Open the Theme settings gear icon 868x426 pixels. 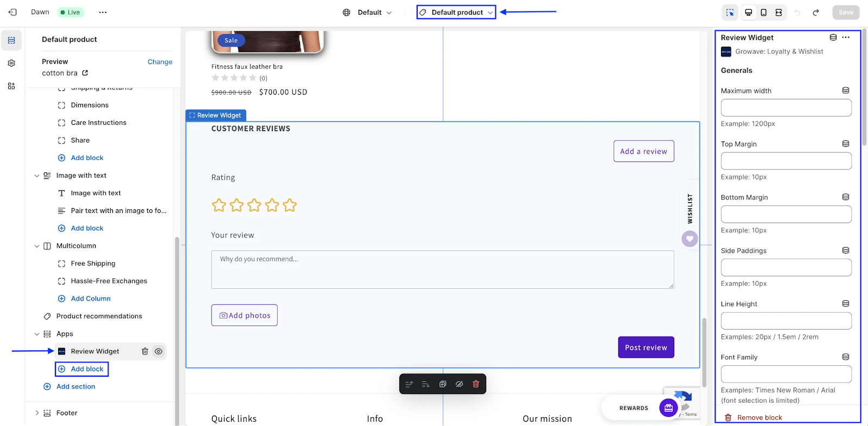point(11,63)
